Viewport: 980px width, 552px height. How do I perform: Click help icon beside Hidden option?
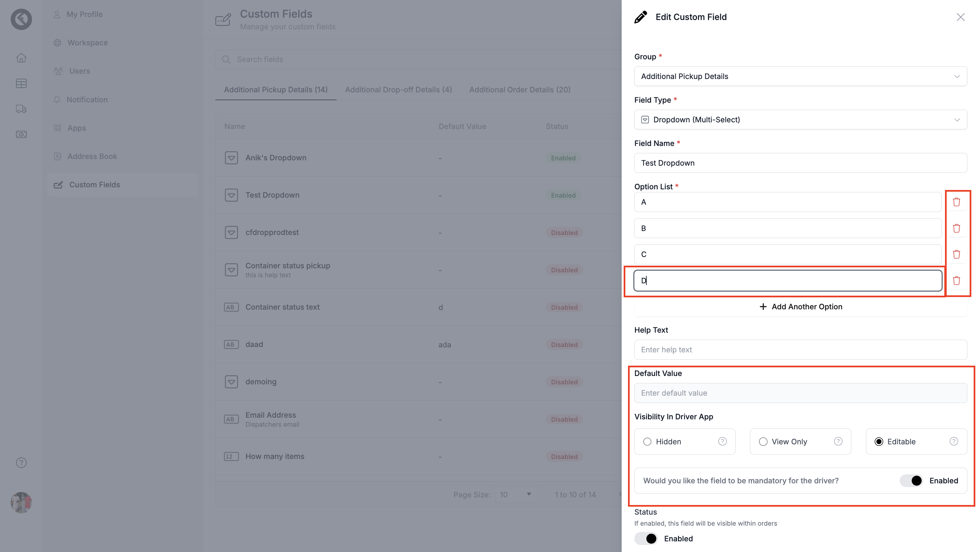tap(722, 441)
